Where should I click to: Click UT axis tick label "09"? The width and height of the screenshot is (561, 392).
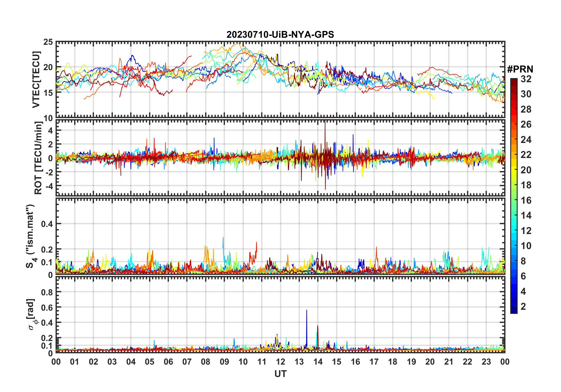(224, 362)
